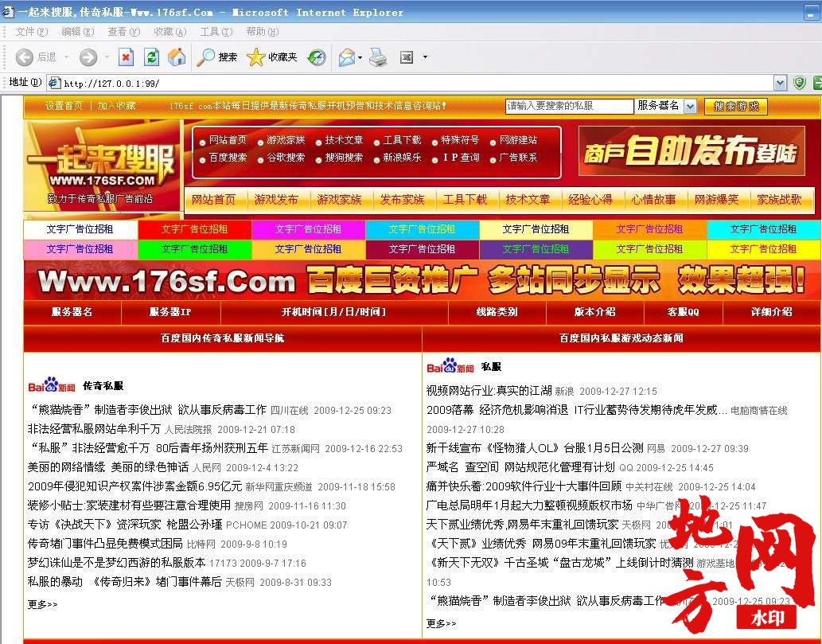822x644 pixels.
Task: Click the 游戏家族 link in the red box
Action: point(285,140)
